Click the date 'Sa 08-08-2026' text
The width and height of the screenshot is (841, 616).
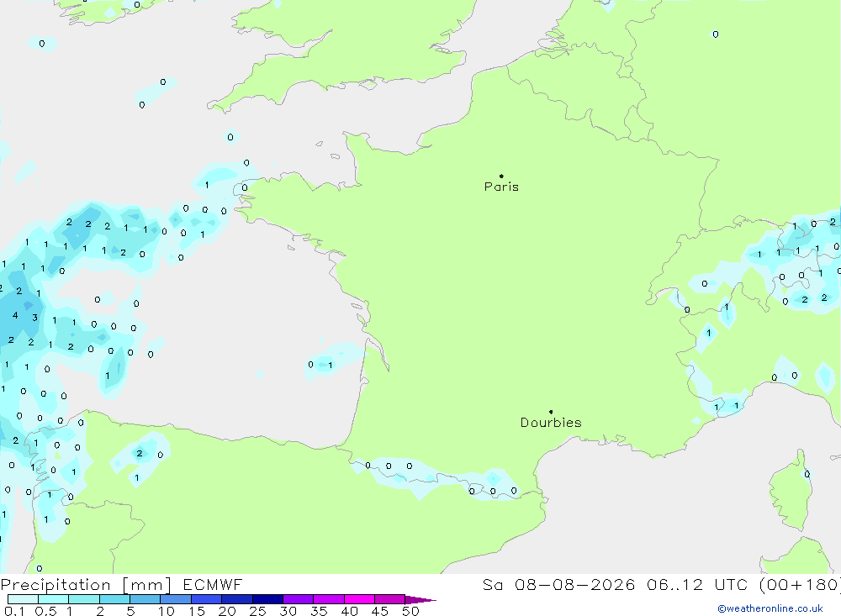pos(558,584)
